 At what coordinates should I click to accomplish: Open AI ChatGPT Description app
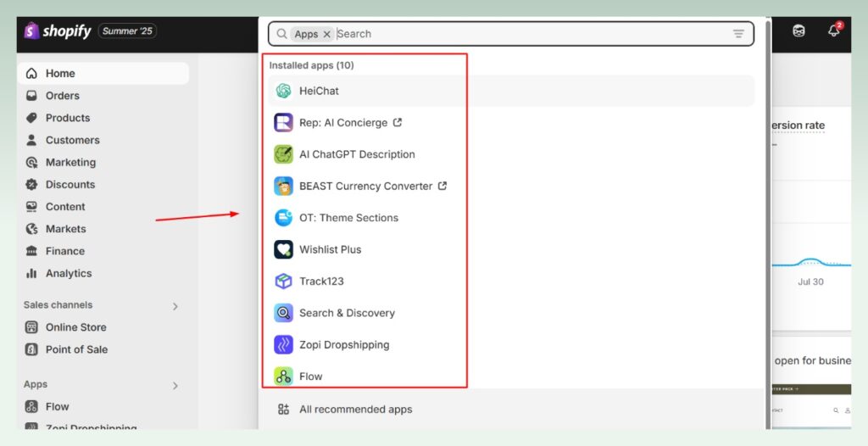[x=357, y=154]
